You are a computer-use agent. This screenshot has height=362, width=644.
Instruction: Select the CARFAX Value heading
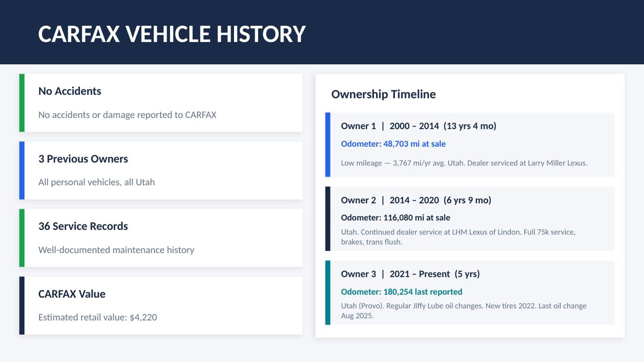[72, 294]
